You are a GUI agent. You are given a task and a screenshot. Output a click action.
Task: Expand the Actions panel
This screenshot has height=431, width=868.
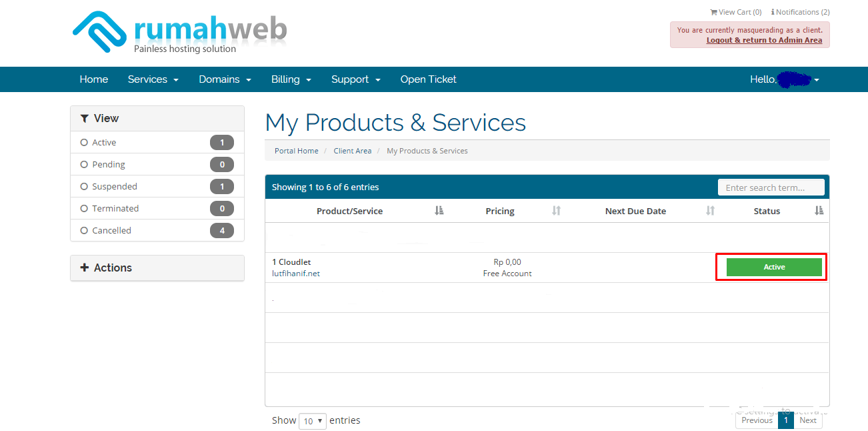pos(157,268)
